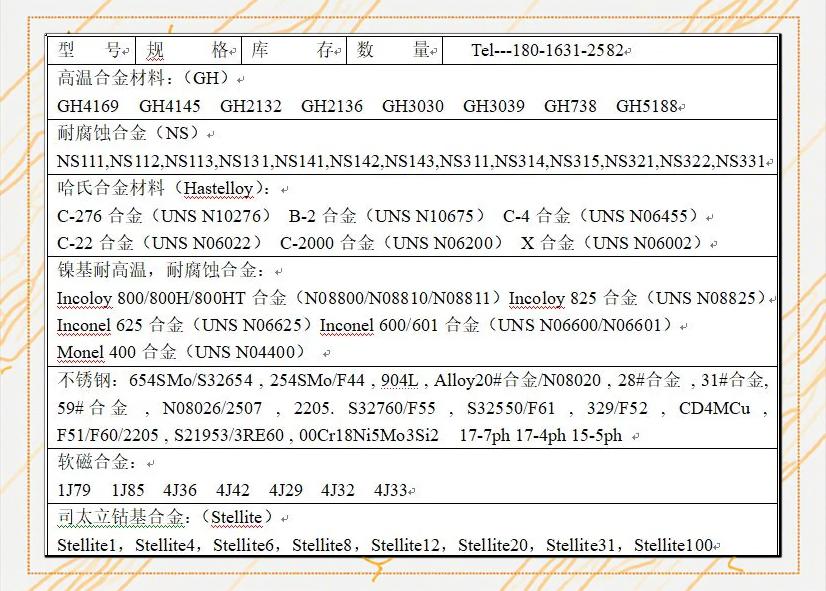This screenshot has width=826, height=591.
Task: Select the header cell 型号
Action: [91, 51]
